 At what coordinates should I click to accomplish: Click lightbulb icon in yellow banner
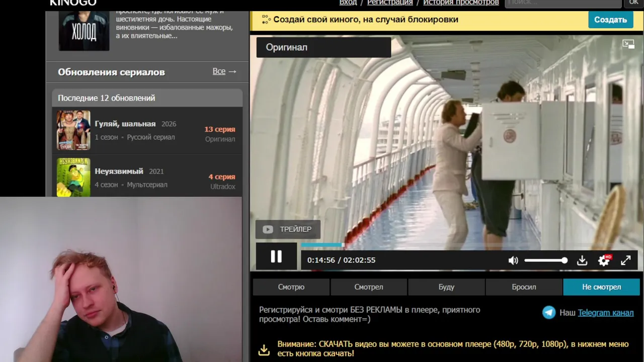(x=266, y=20)
